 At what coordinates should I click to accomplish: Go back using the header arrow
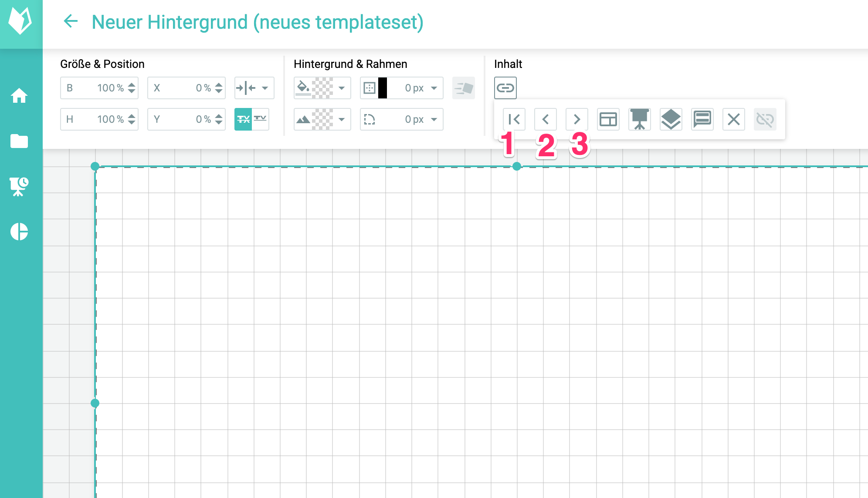(x=71, y=21)
